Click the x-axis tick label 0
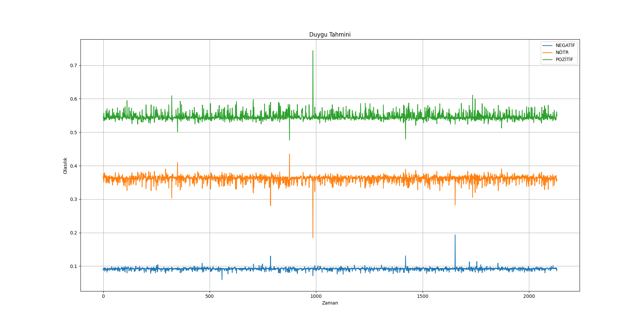Image resolution: width=644 pixels, height=327 pixels. [103, 296]
